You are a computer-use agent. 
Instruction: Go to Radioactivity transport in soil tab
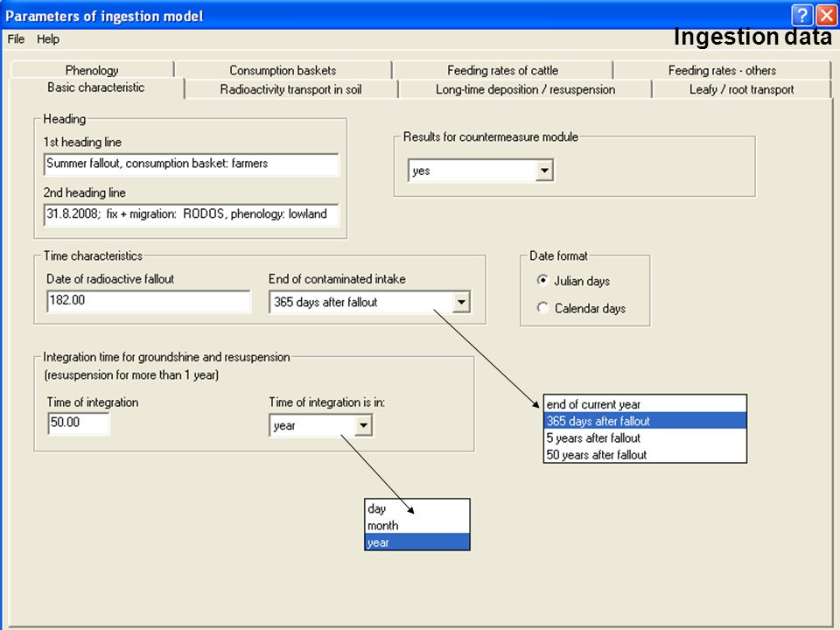[290, 89]
